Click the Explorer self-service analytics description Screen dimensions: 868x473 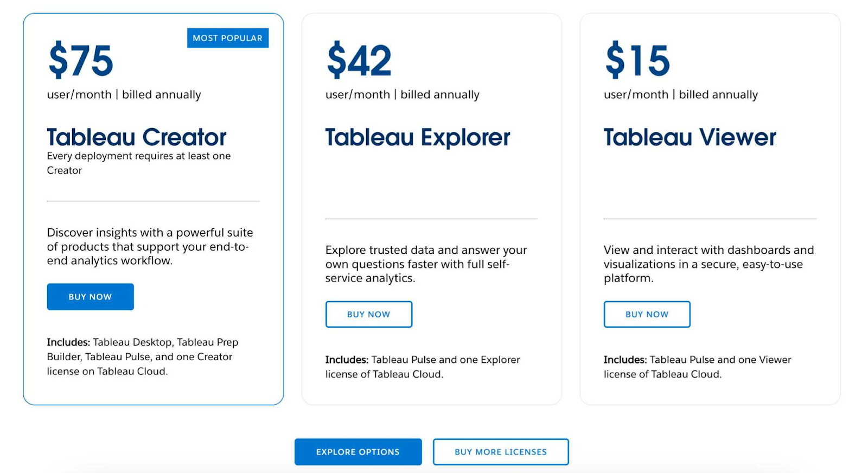click(426, 264)
